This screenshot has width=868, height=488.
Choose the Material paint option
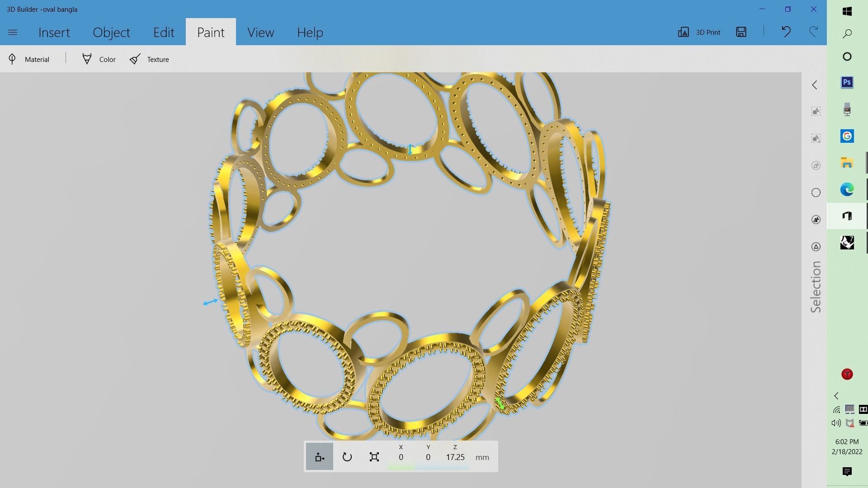[x=29, y=59]
